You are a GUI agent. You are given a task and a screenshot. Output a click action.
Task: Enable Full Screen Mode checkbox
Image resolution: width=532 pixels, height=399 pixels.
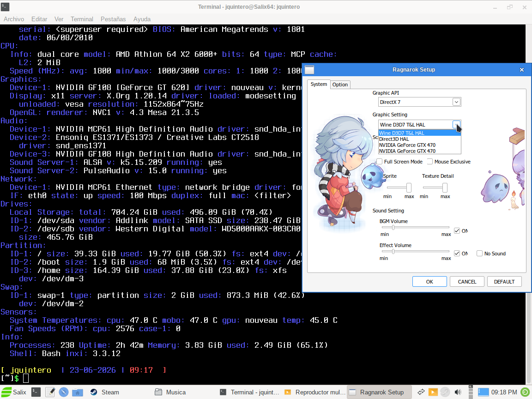380,162
